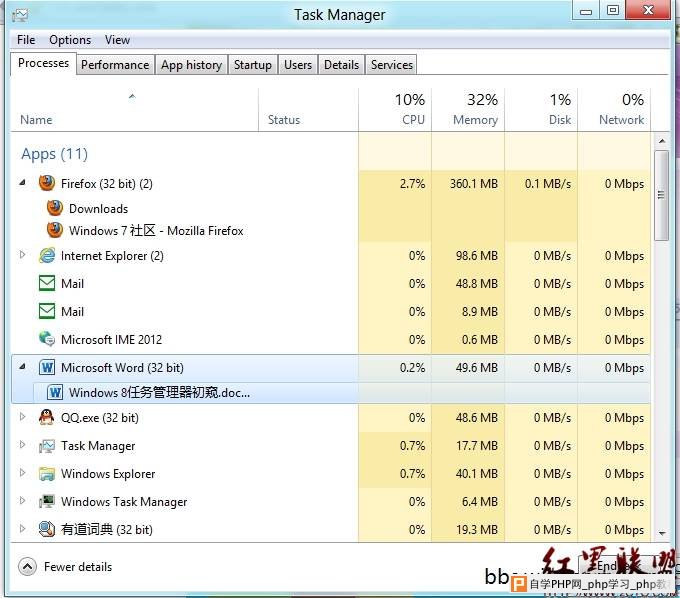Click the Microsoft IME 2012 icon
Screen dimensions: 680x598
pyautogui.click(x=46, y=339)
